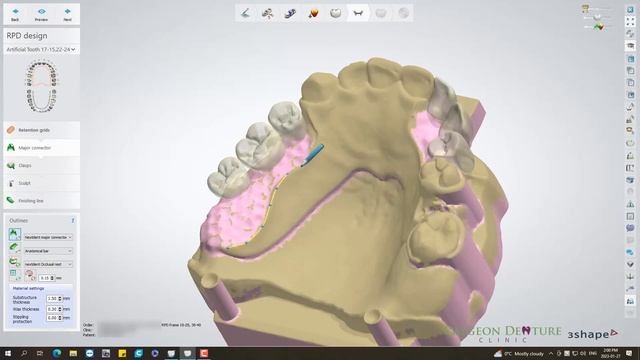The height and width of the screenshot is (360, 640).
Task: Launch Microsoft Edge from taskbar
Action: [x=57, y=353]
